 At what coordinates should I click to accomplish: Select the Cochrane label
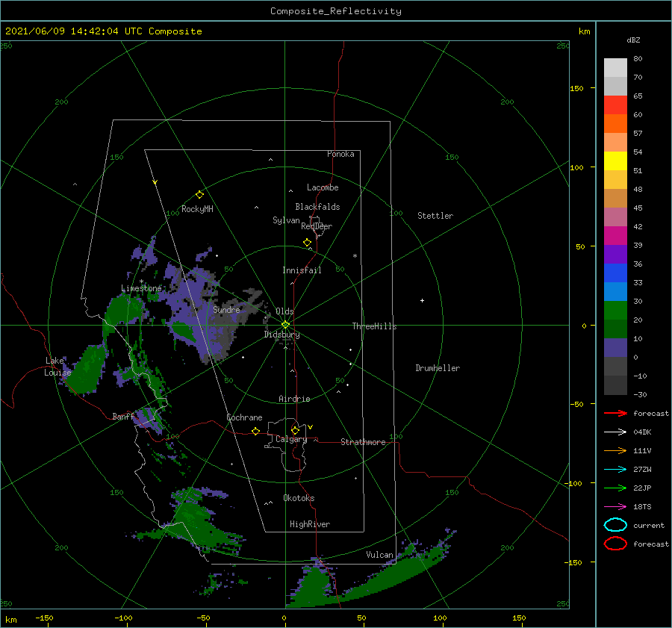244,417
